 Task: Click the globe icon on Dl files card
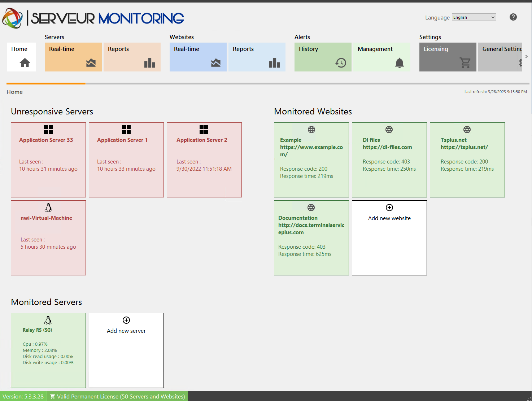click(x=389, y=130)
